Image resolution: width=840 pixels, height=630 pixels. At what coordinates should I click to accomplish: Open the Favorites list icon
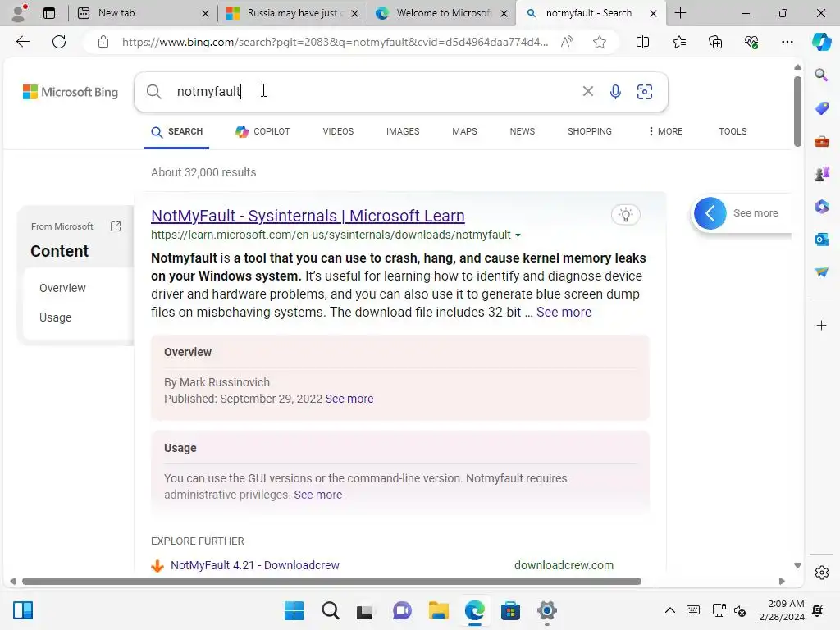678,42
